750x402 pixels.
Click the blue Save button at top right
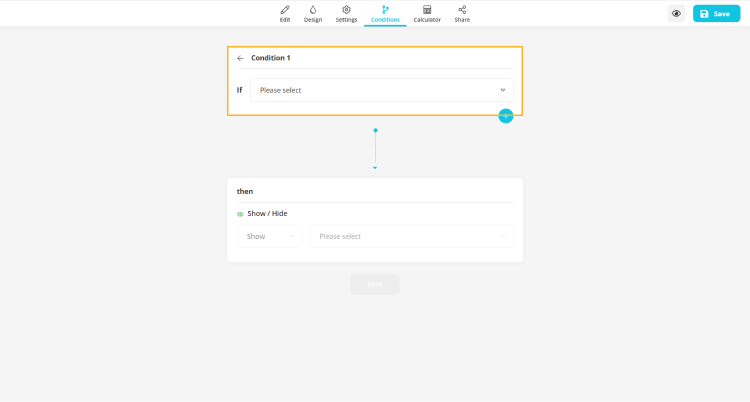716,14
